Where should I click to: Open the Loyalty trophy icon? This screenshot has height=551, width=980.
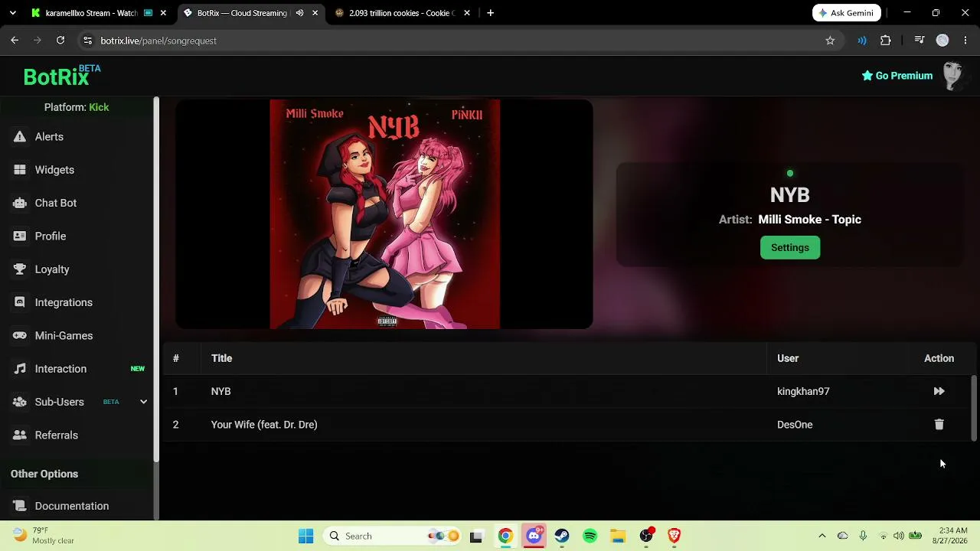20,269
